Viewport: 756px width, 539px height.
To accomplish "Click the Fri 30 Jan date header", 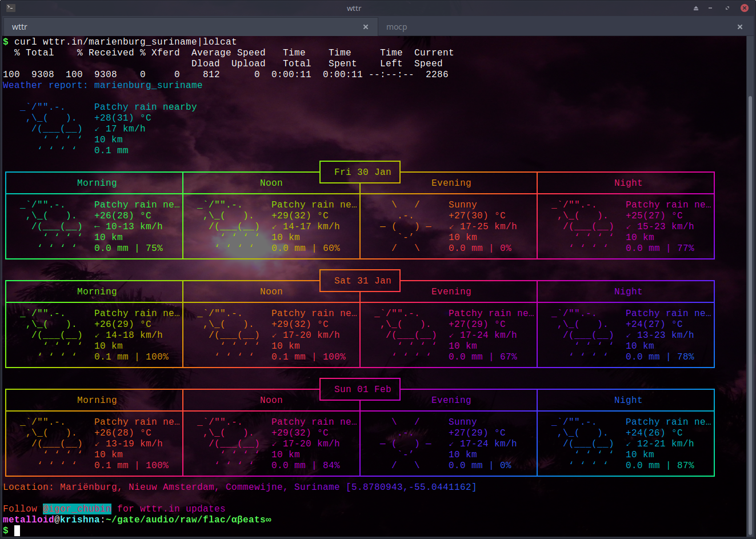I will tap(362, 172).
